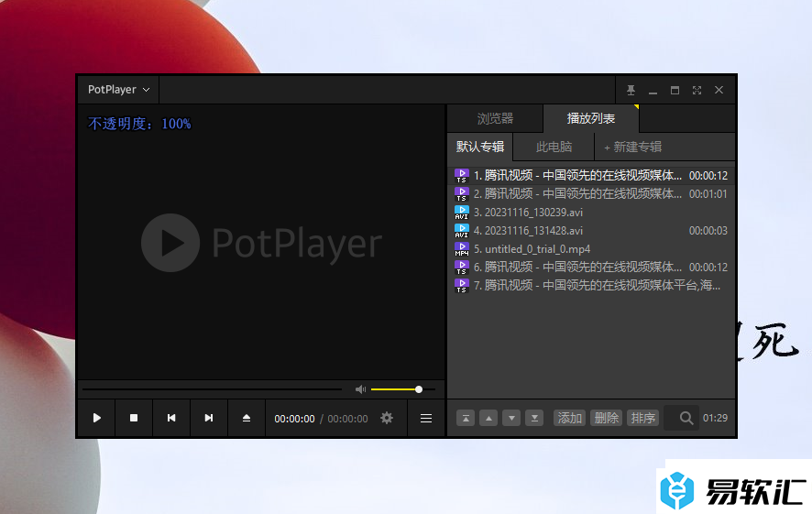Viewport: 812px width, 514px height.
Task: Click the Open file eject icon
Action: click(x=247, y=418)
